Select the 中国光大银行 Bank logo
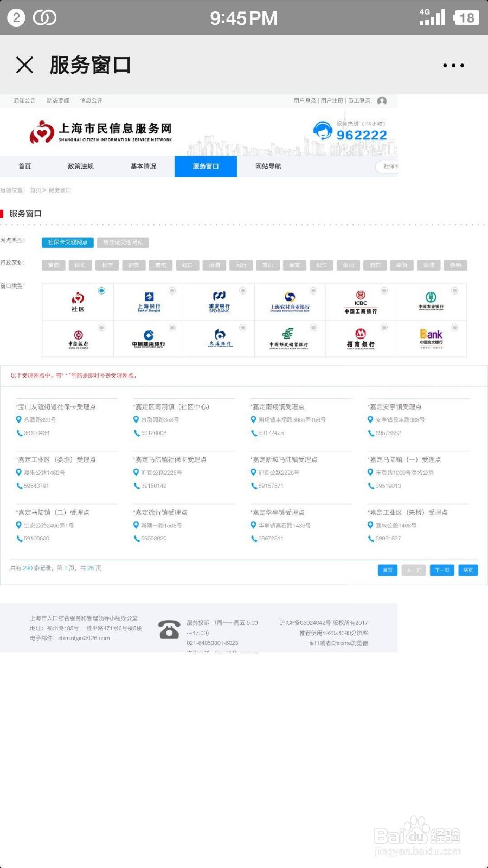Viewport: 488px width, 868px height. pos(431,339)
